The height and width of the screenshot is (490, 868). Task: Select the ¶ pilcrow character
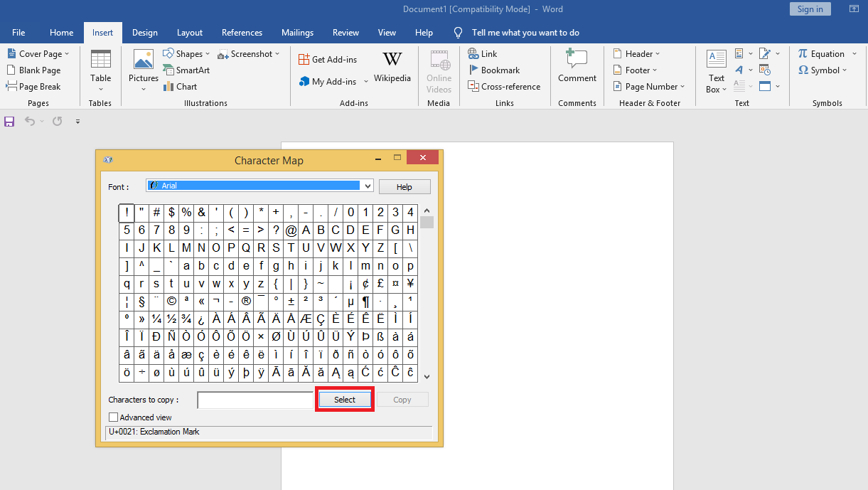coord(365,301)
